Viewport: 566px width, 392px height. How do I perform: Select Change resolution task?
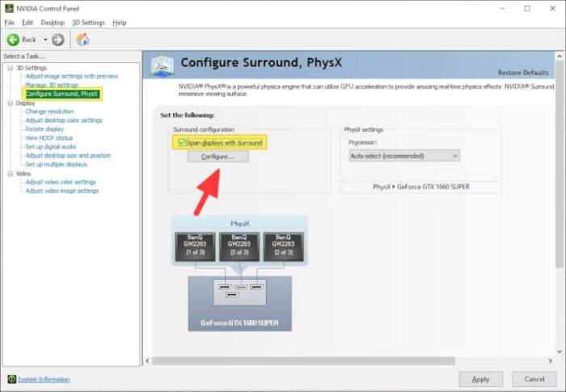(49, 112)
